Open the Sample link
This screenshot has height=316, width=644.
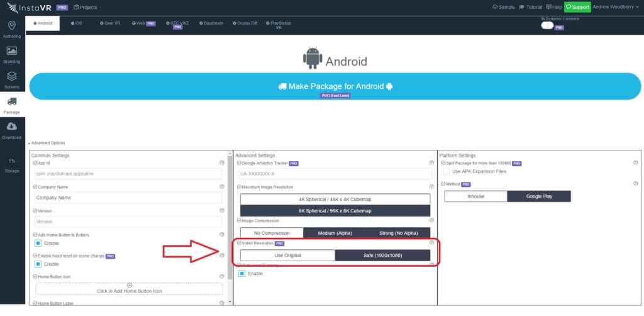tap(504, 7)
